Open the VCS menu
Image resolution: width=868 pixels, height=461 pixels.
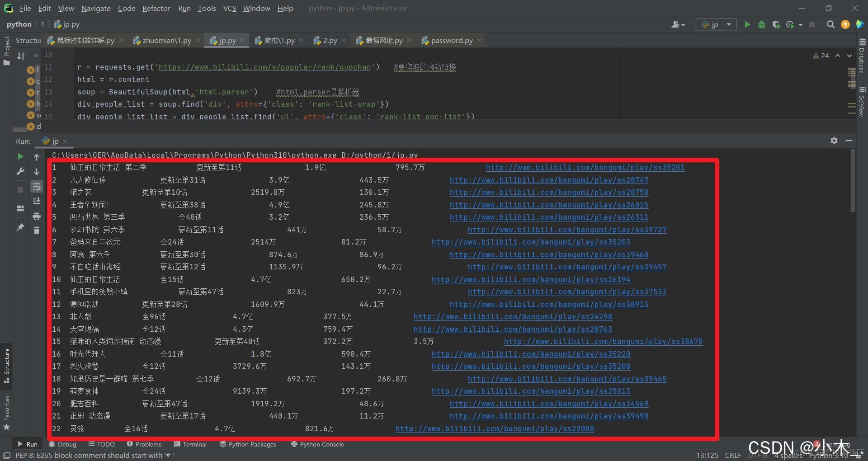(230, 8)
